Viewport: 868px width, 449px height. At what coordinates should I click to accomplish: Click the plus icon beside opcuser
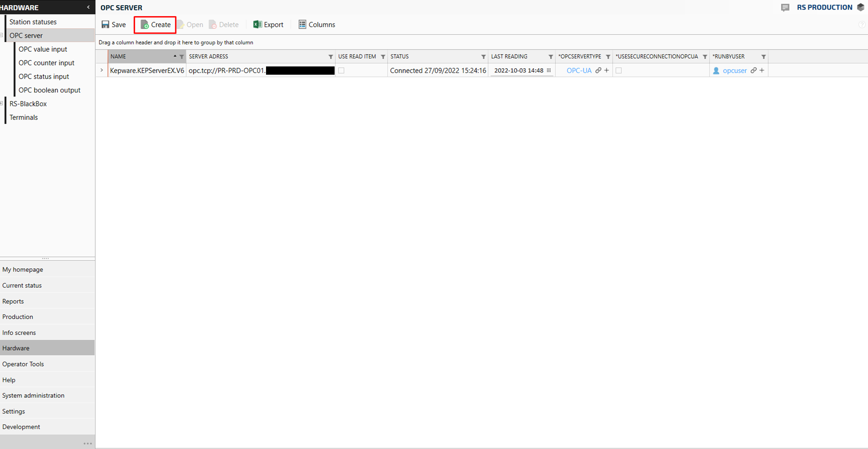[762, 70]
